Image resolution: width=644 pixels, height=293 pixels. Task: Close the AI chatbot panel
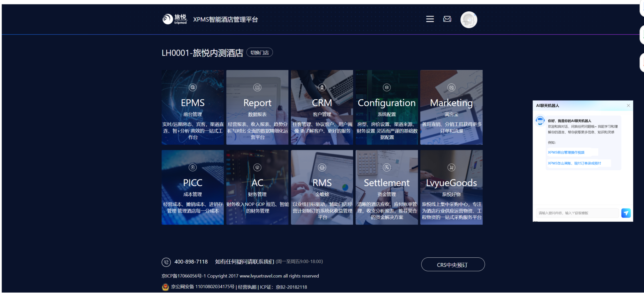pyautogui.click(x=628, y=106)
